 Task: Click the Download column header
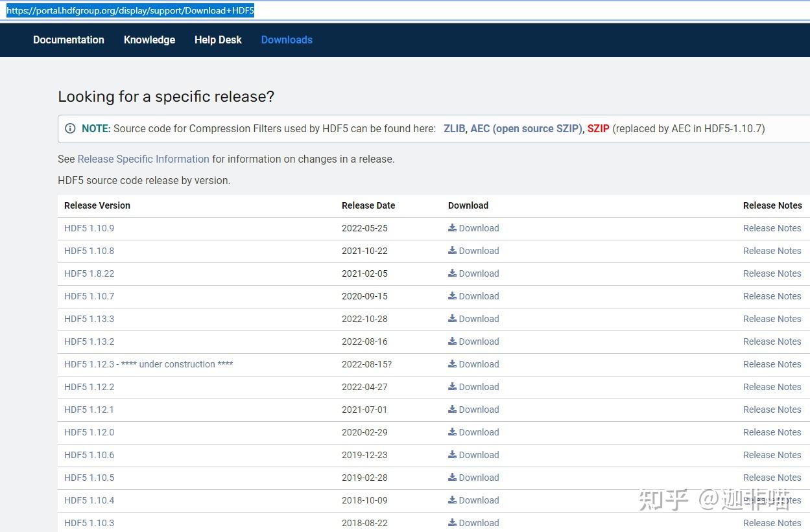point(468,205)
